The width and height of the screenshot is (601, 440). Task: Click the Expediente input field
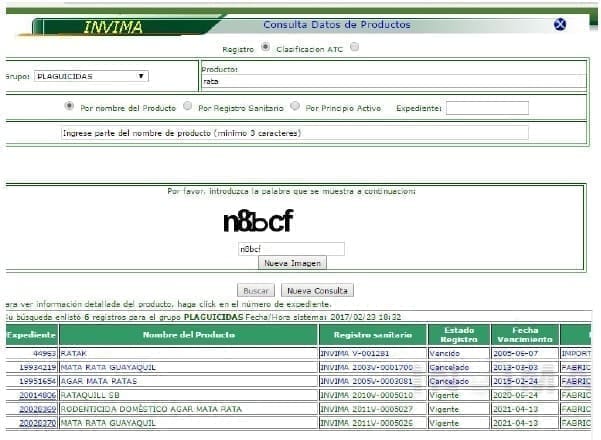click(x=487, y=108)
